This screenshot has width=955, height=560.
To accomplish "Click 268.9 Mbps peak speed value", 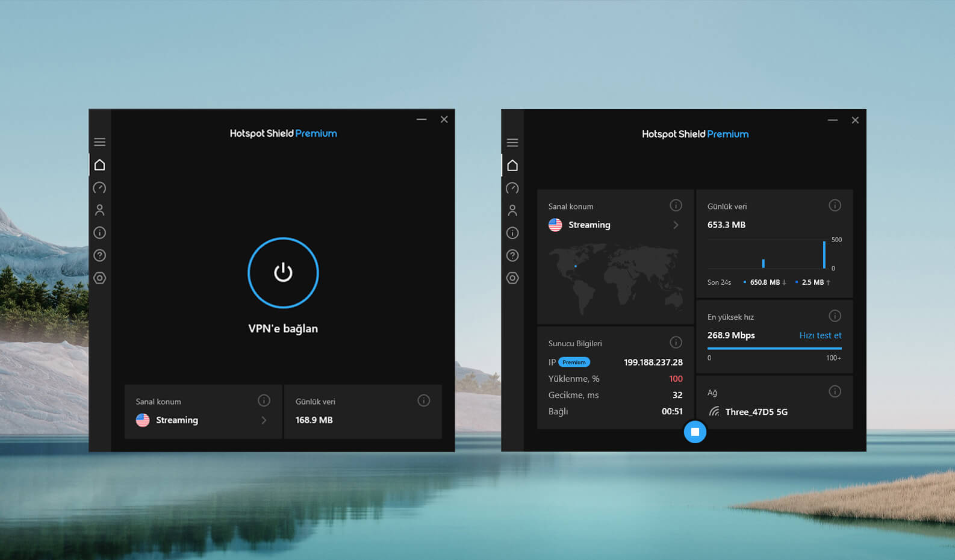I will pyautogui.click(x=731, y=335).
